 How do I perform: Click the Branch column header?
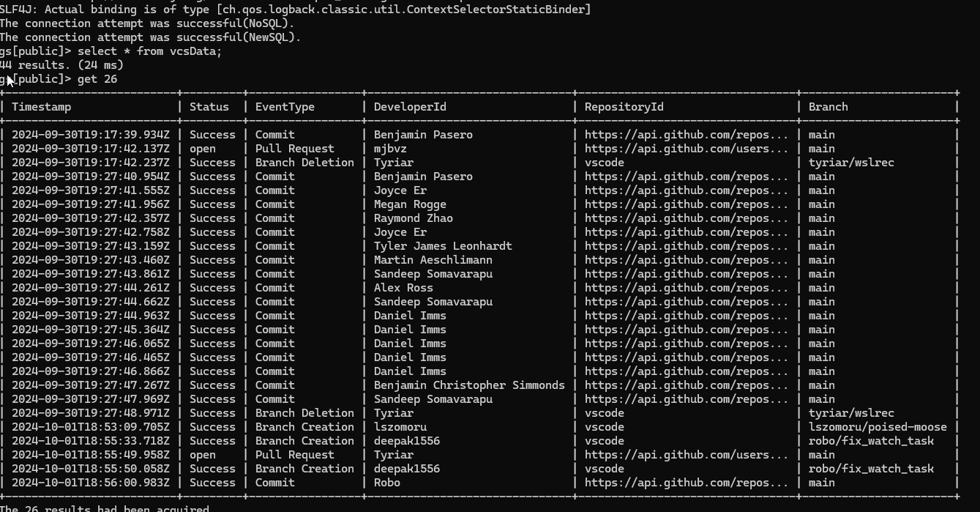(x=828, y=107)
